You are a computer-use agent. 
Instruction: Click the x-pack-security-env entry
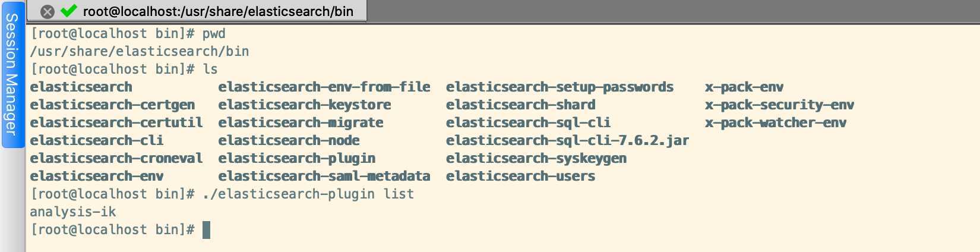pyautogui.click(x=779, y=105)
